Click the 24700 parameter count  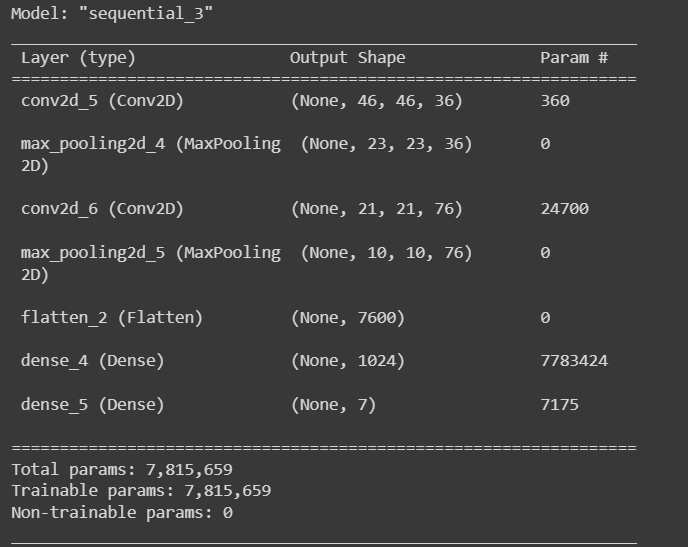[565, 209]
